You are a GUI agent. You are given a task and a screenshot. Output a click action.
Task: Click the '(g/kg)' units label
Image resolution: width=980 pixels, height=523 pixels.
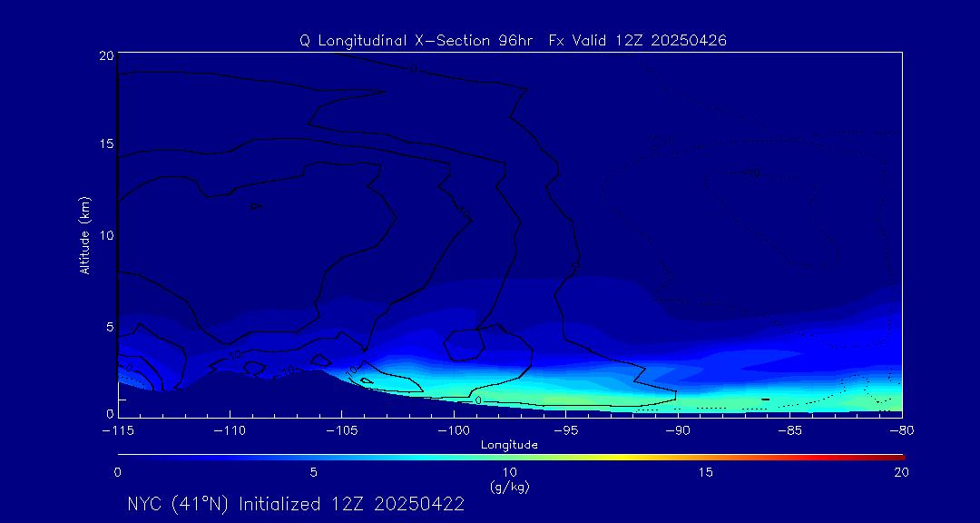pyautogui.click(x=509, y=487)
